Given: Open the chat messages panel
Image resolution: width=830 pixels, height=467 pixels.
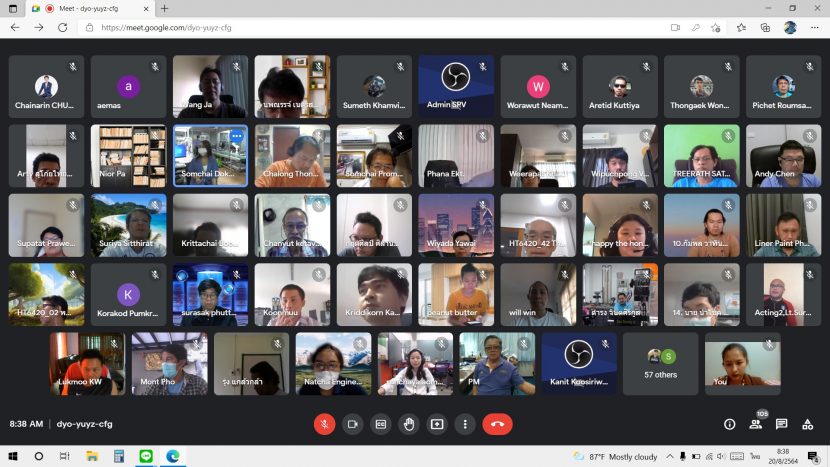Looking at the screenshot, I should [781, 424].
